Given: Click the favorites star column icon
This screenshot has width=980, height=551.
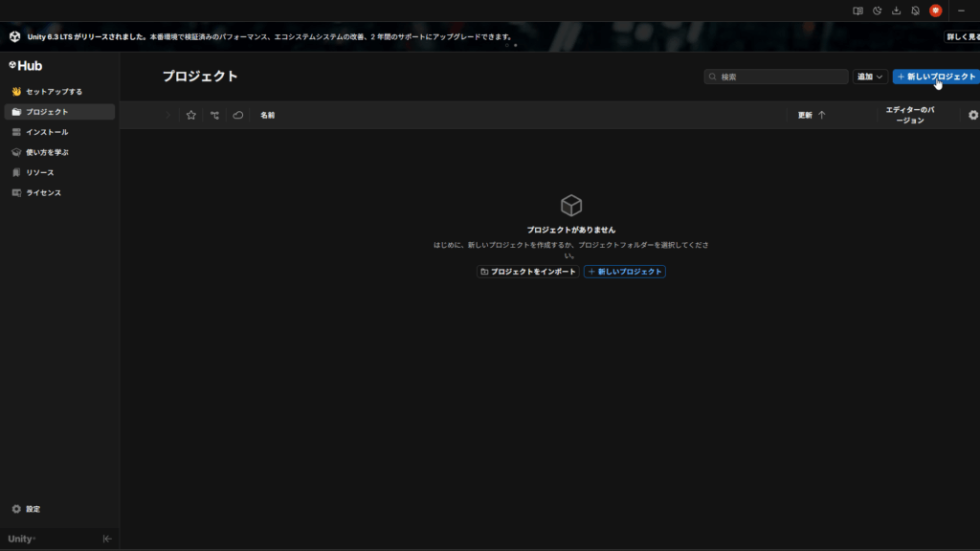Looking at the screenshot, I should [x=191, y=115].
